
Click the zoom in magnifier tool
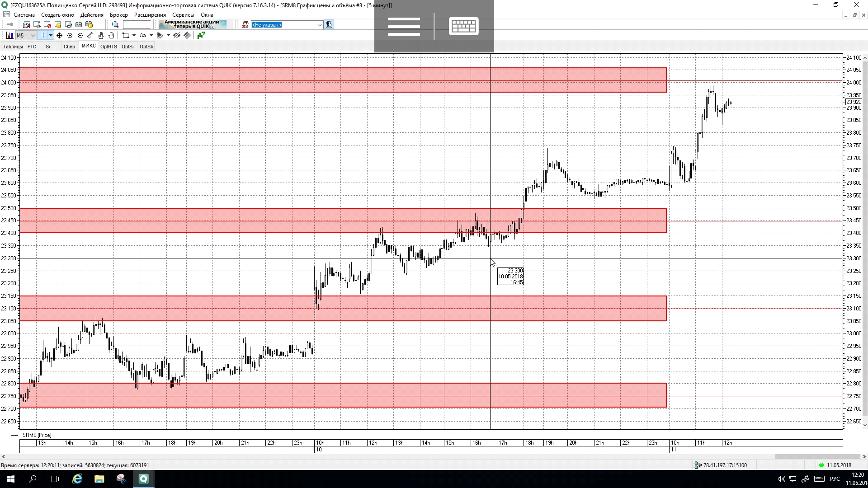click(x=70, y=35)
